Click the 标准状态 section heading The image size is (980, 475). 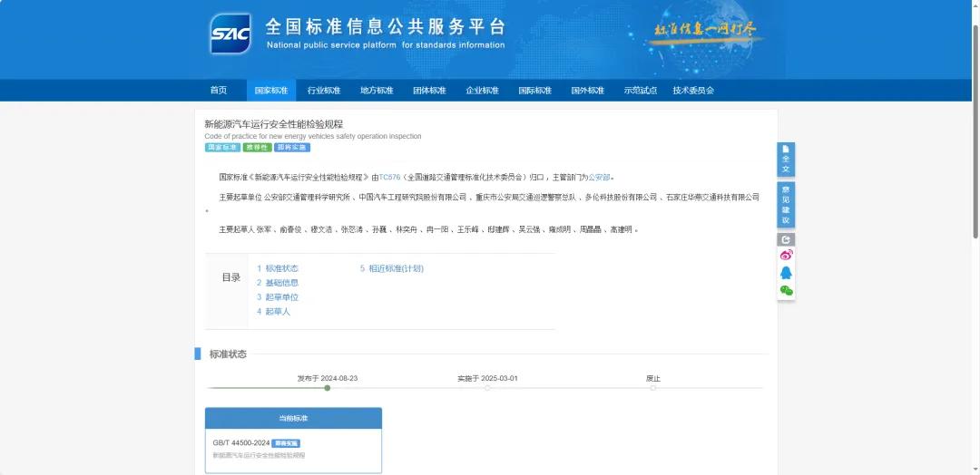pos(228,354)
